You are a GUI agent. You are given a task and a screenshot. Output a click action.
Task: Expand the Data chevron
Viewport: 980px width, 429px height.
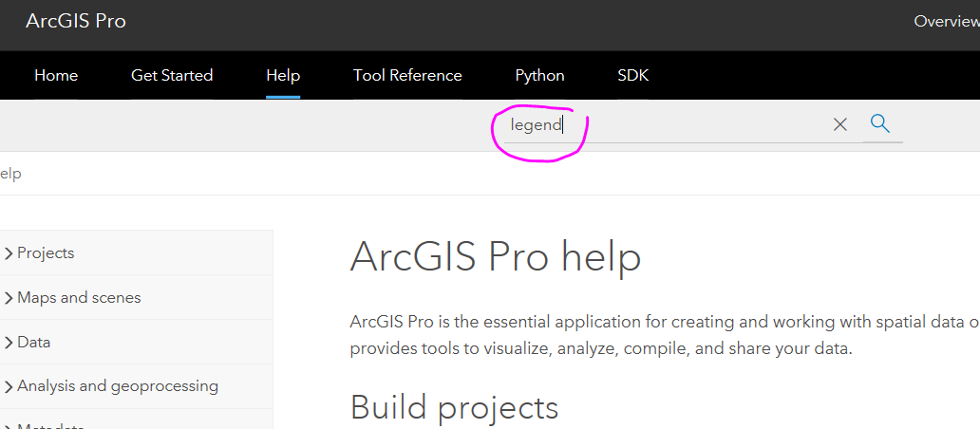[9, 343]
